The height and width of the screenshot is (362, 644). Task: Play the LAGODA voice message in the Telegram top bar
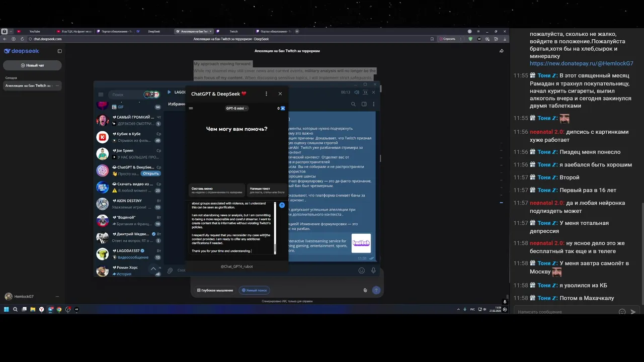[169, 93]
